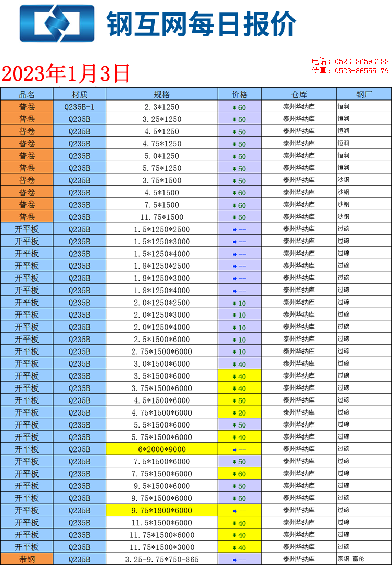This screenshot has height=565, width=392.
Task: Click the yellow price cell for 4.75*1500*6000
Action: [239, 412]
